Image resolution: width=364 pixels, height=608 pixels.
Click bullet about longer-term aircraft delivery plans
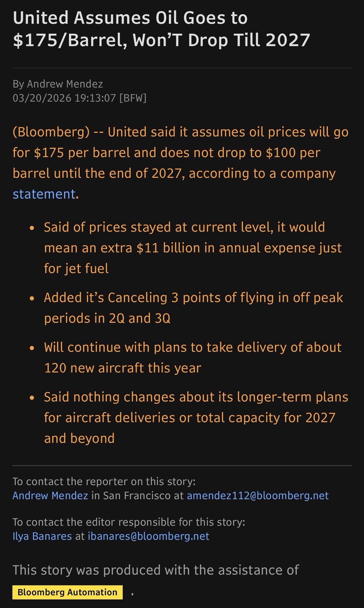coord(196,417)
